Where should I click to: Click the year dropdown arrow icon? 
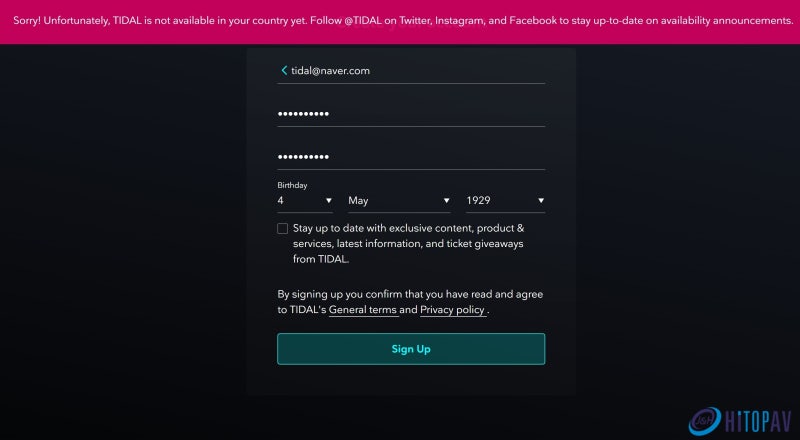click(x=541, y=201)
